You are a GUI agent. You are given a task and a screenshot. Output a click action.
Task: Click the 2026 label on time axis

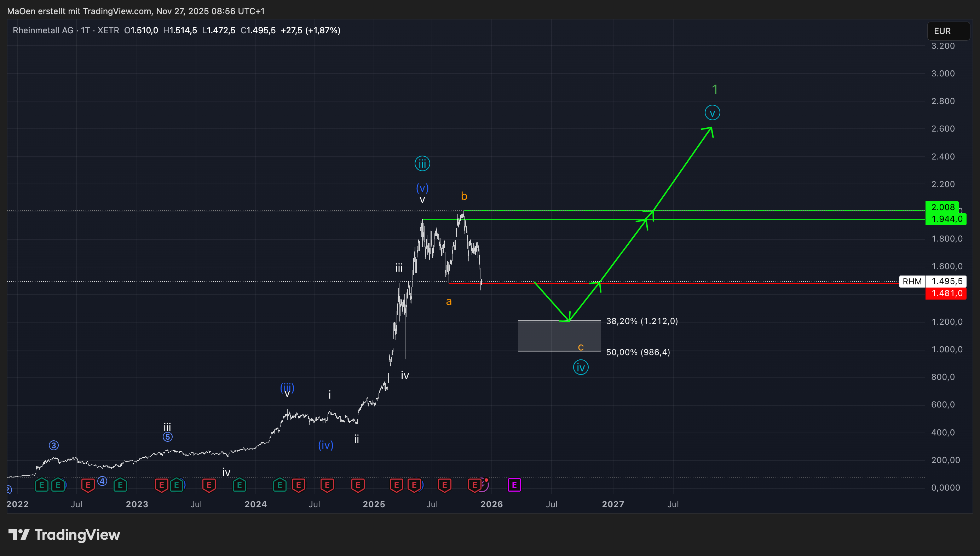tap(491, 504)
